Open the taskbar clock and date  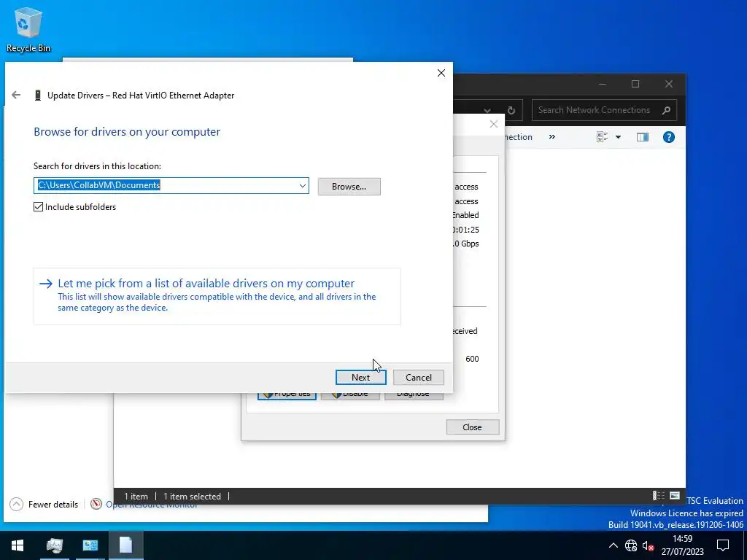point(682,545)
